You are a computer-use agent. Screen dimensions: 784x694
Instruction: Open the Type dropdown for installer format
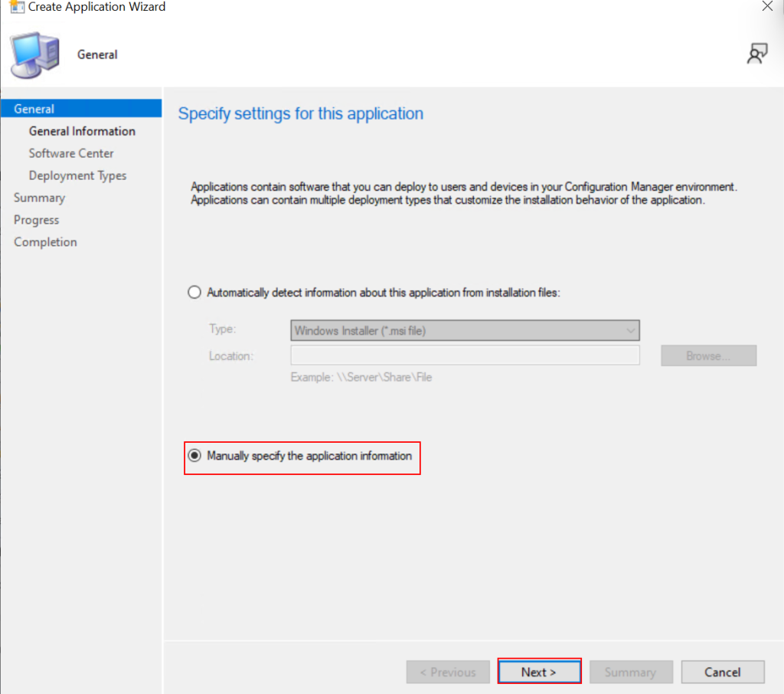coord(465,331)
